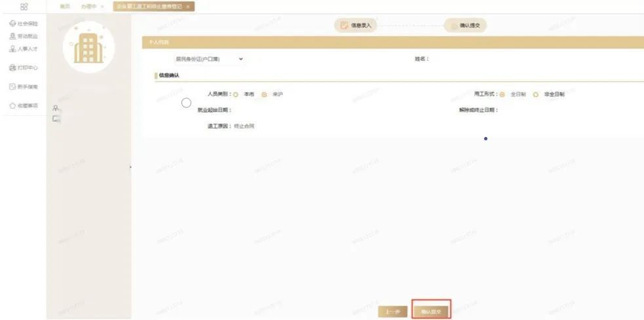This screenshot has width=644, height=320.
Task: Close the 办理中 tab
Action: (x=102, y=7)
